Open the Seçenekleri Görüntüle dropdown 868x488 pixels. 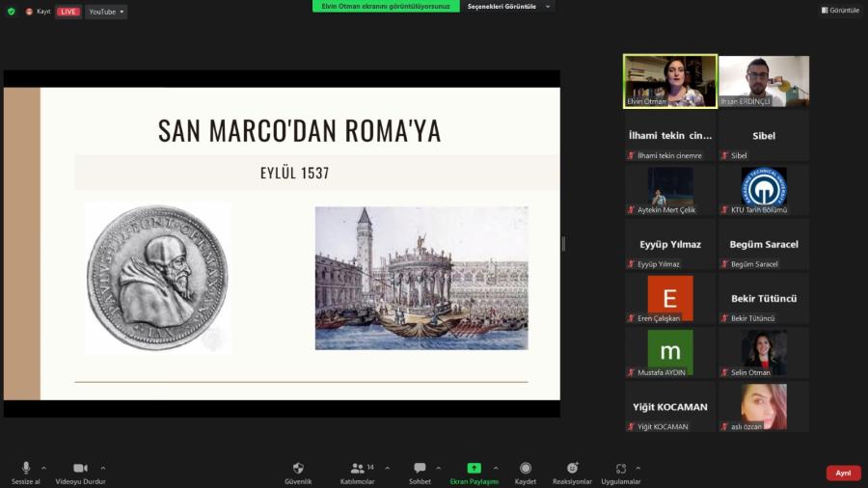(508, 7)
